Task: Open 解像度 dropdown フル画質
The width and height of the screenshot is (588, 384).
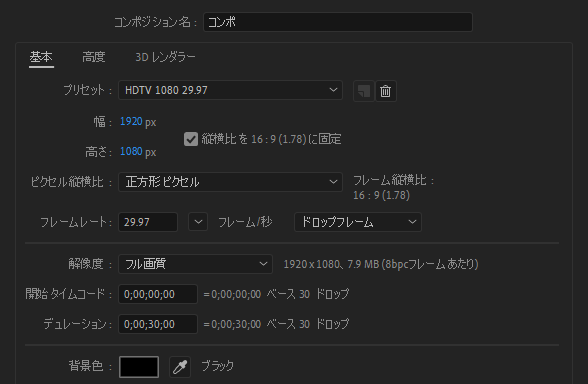Action: [195, 264]
